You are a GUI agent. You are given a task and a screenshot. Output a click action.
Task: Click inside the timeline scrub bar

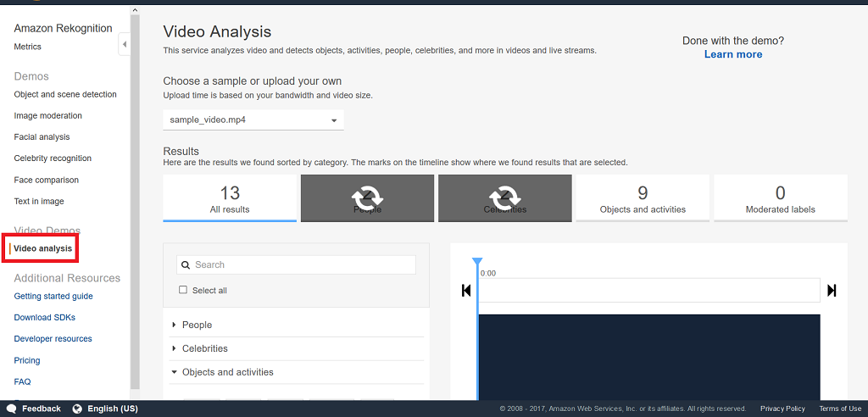648,290
